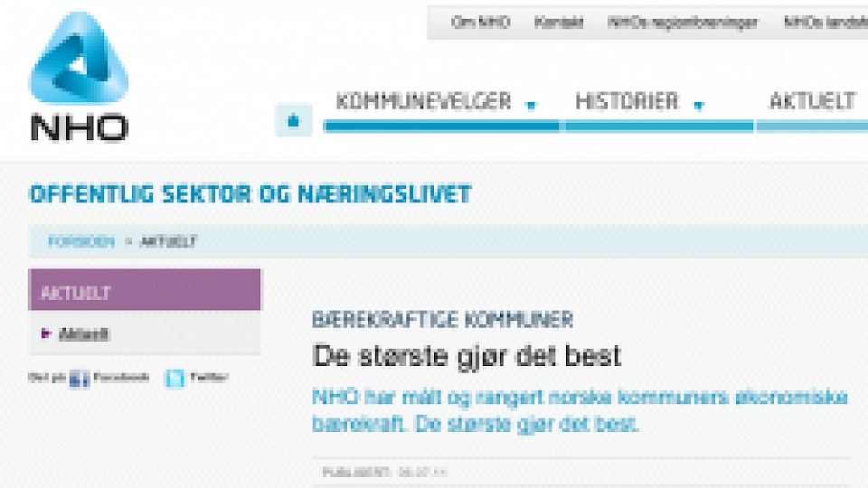Go to the home page icon button
The width and height of the screenshot is (868, 488).
293,119
